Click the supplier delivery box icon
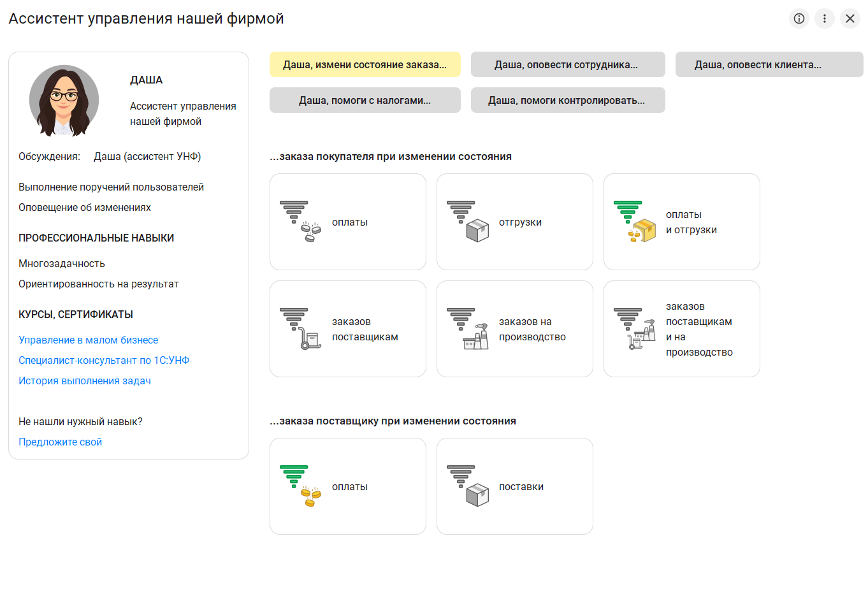 pos(467,486)
